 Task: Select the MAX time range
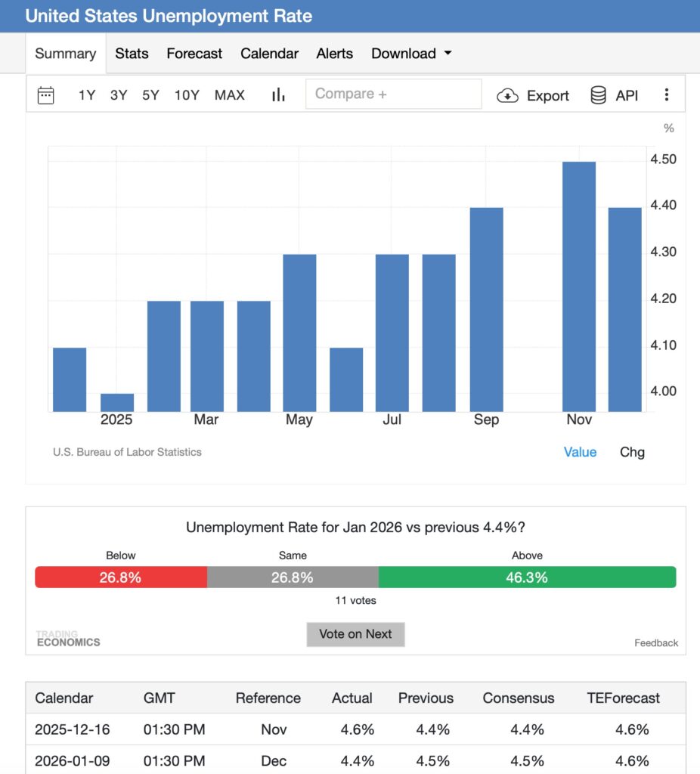pyautogui.click(x=230, y=95)
